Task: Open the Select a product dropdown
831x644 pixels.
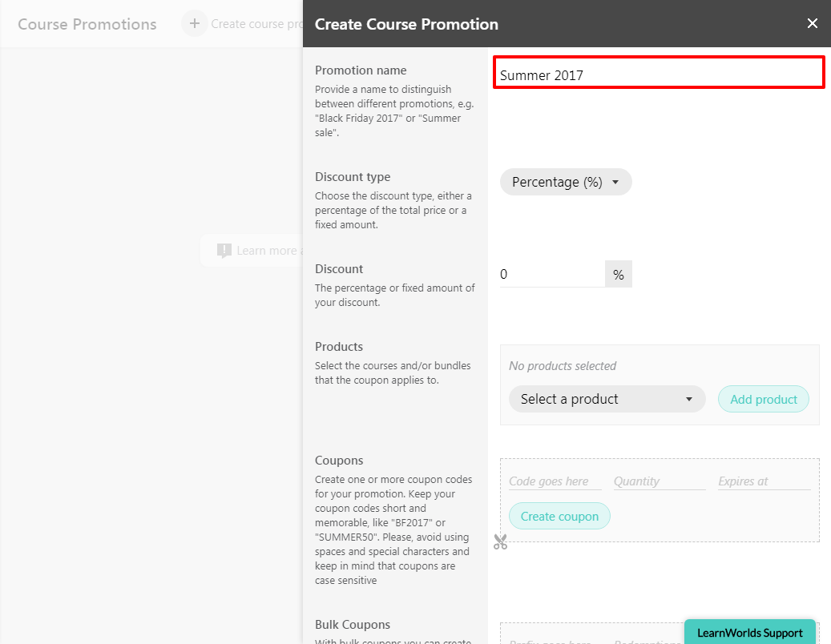Action: click(607, 399)
